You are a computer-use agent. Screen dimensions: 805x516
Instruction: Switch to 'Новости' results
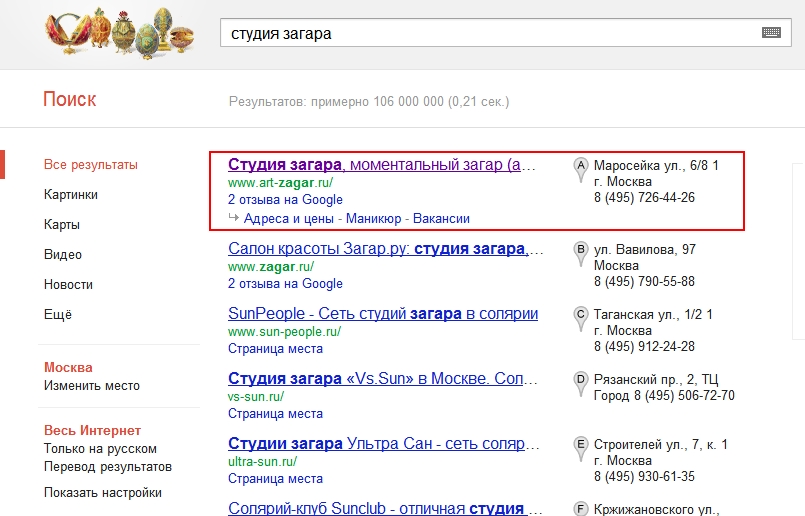68,284
